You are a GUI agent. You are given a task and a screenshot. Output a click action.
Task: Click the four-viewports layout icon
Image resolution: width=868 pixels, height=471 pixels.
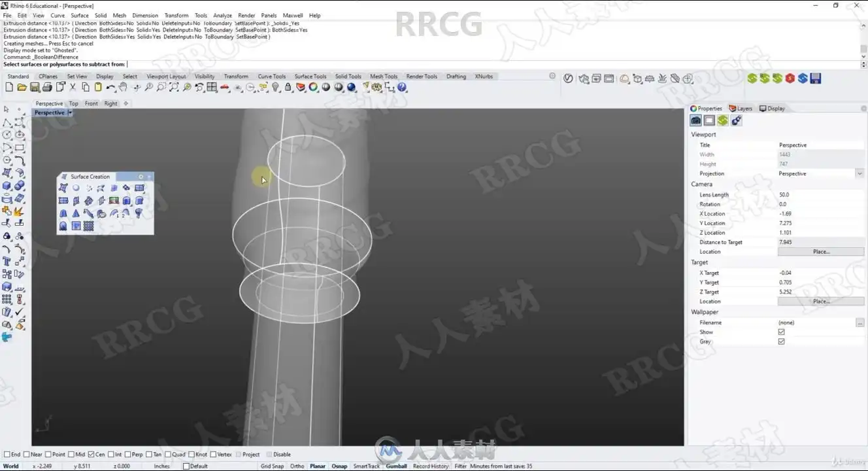click(x=212, y=87)
